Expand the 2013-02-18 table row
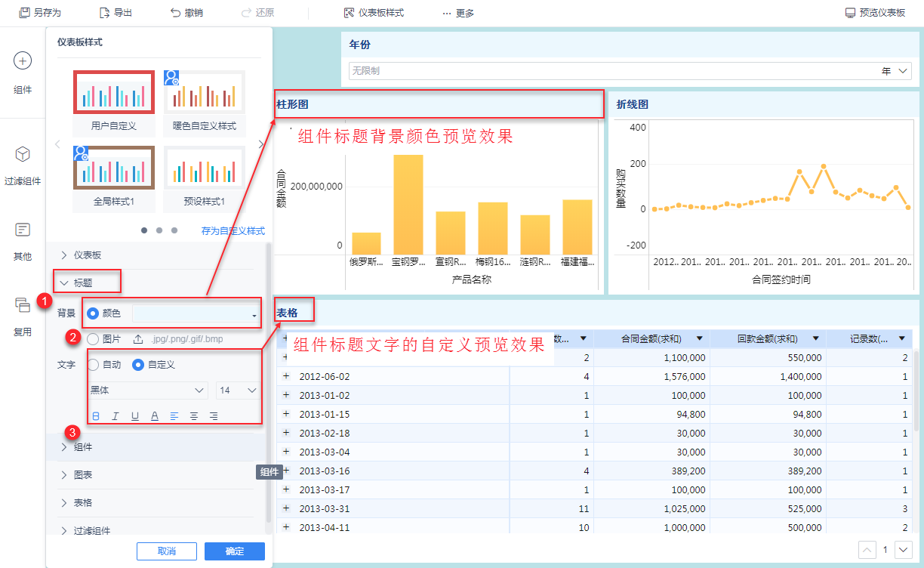The image size is (924, 568). [286, 432]
